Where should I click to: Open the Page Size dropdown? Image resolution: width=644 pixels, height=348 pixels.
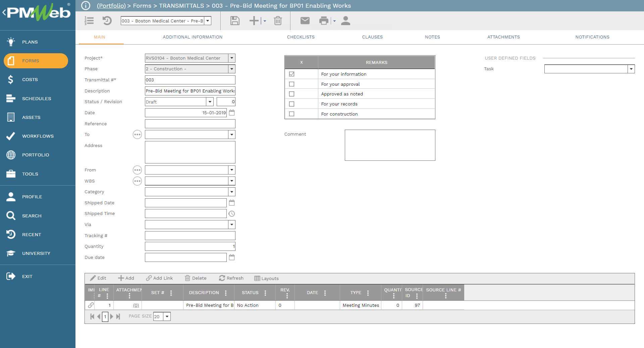[167, 317]
